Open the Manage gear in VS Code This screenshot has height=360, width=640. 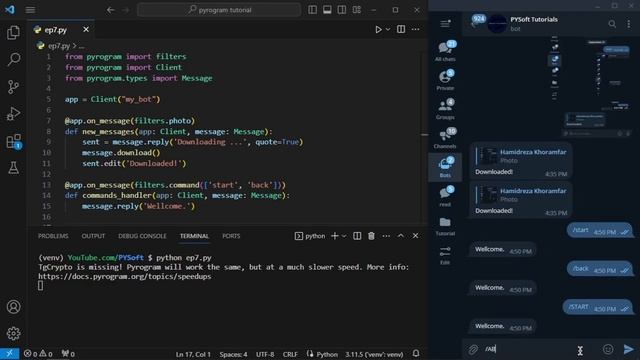pyautogui.click(x=13, y=333)
